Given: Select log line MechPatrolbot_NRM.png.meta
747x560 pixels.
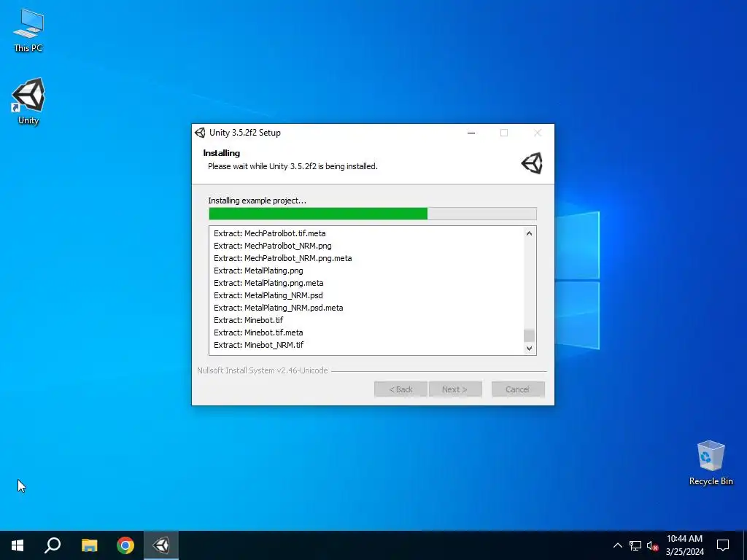Looking at the screenshot, I should tap(283, 258).
